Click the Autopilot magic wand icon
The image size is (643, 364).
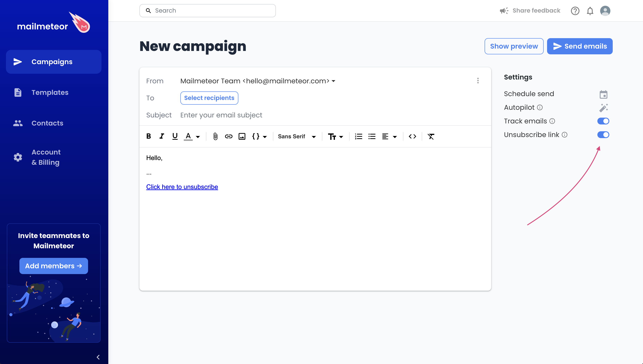[x=604, y=108]
